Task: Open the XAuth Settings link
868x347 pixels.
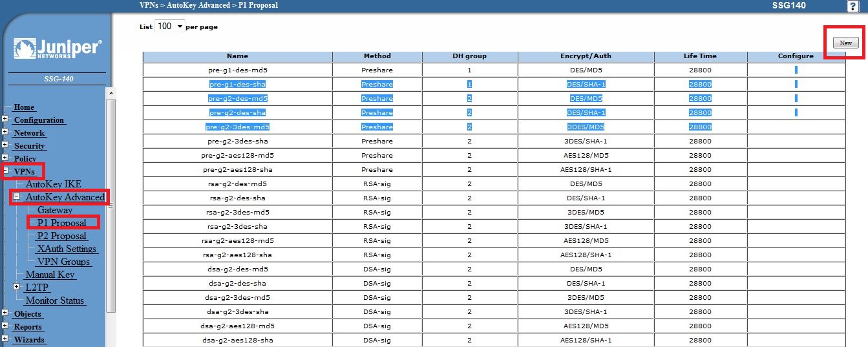Action: coord(67,249)
